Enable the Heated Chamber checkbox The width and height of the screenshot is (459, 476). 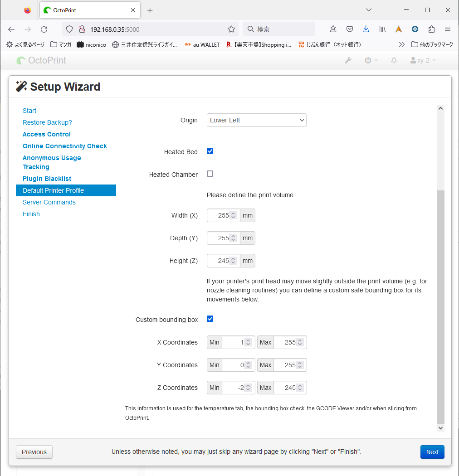pos(210,174)
